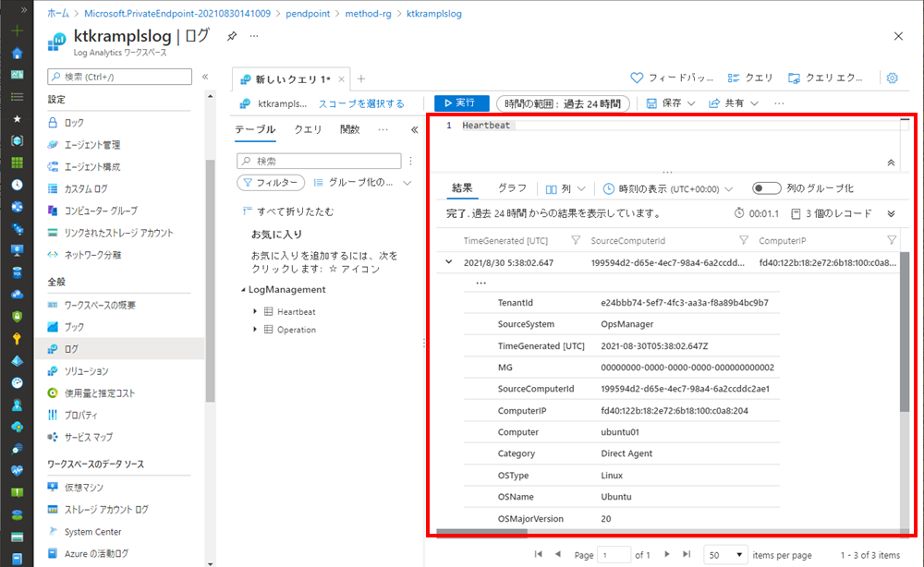Collapse the expanded 2021/8/30 result row

(x=449, y=262)
